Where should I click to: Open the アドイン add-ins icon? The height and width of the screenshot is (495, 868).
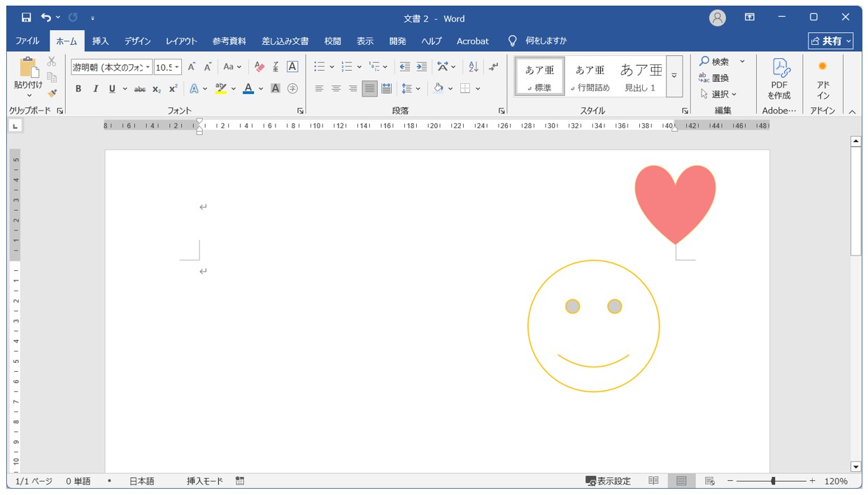pyautogui.click(x=823, y=78)
